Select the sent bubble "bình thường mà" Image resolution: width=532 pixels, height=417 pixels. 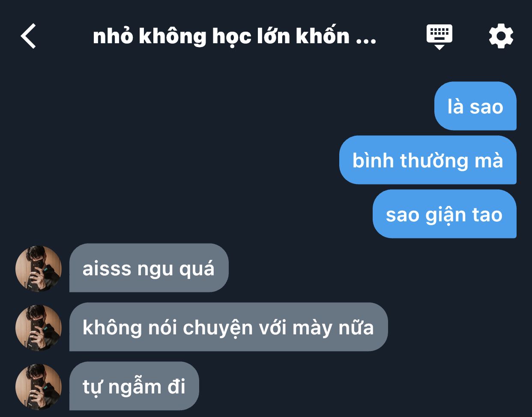(428, 160)
